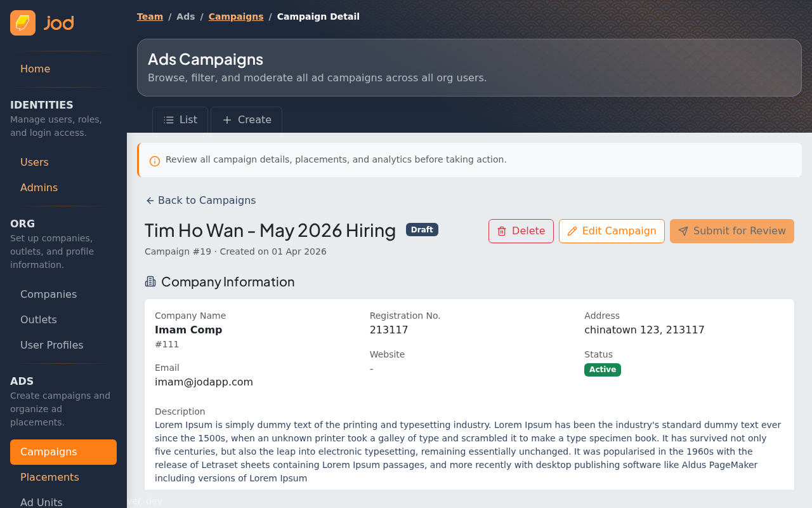The image size is (812, 508).
Task: Click the info icon in the review notice
Action: coord(153,161)
